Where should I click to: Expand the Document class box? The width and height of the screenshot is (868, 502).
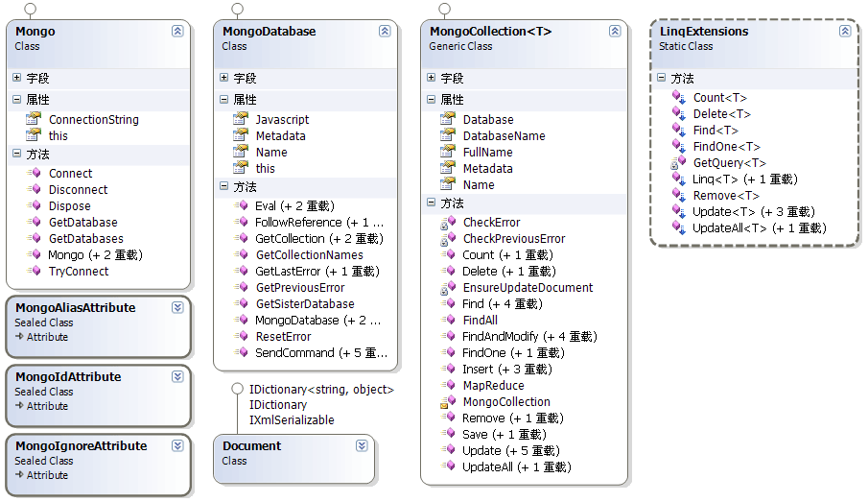coord(362,446)
